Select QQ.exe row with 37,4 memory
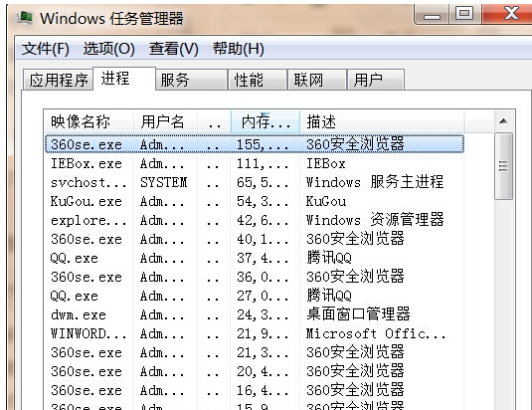This screenshot has height=410, width=532. point(255,258)
